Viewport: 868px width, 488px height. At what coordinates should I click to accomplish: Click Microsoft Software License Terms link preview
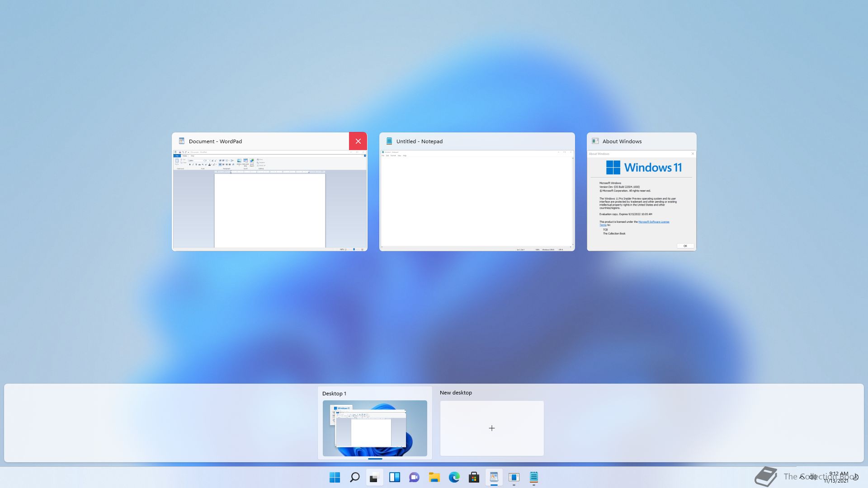pyautogui.click(x=654, y=222)
